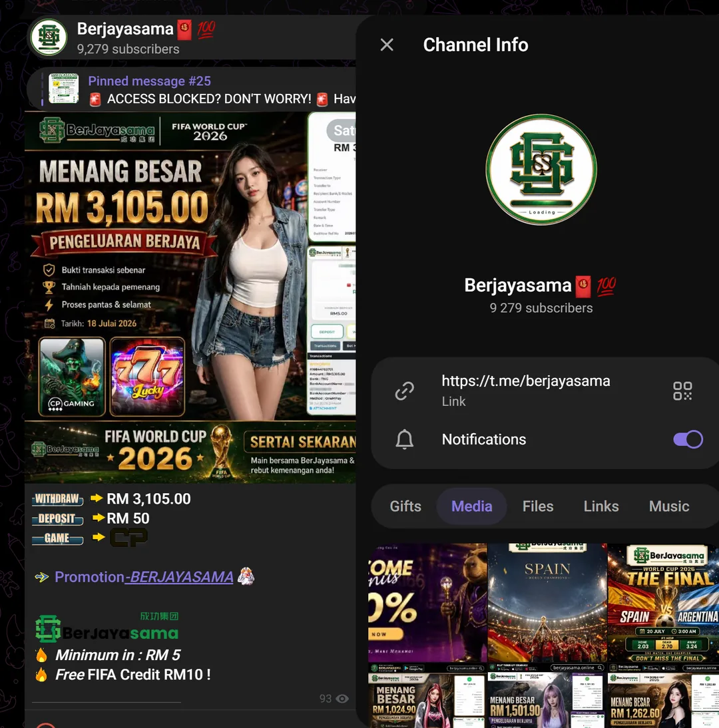719x728 pixels.
Task: Click the view count eye icon
Action: click(x=342, y=699)
